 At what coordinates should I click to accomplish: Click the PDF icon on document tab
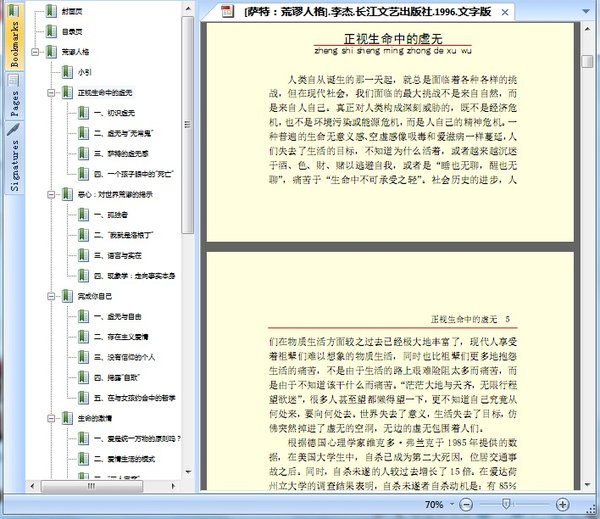tap(226, 12)
